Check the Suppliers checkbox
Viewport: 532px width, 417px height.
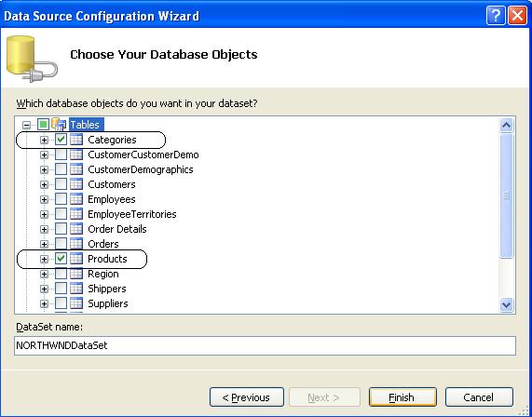[61, 303]
